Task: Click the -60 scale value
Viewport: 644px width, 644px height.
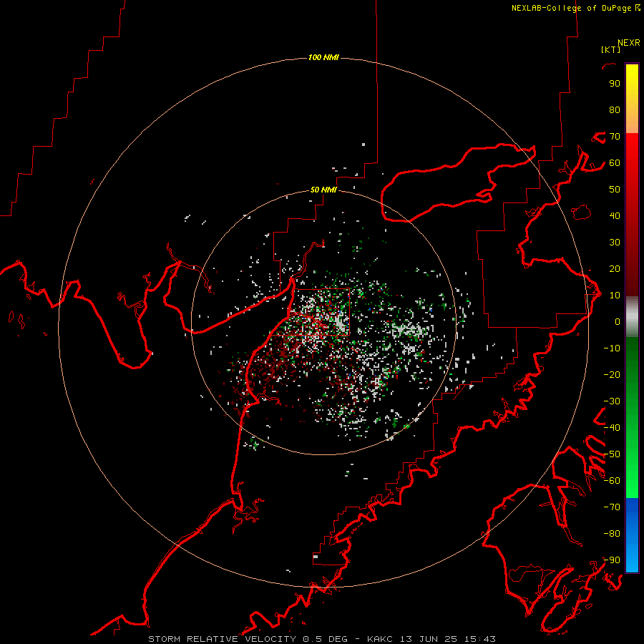Action: [612, 481]
